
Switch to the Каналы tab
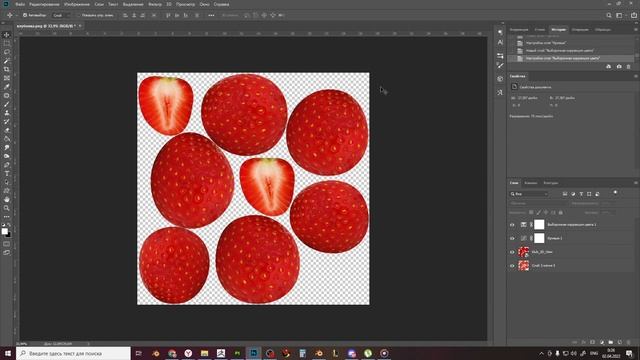(531, 183)
